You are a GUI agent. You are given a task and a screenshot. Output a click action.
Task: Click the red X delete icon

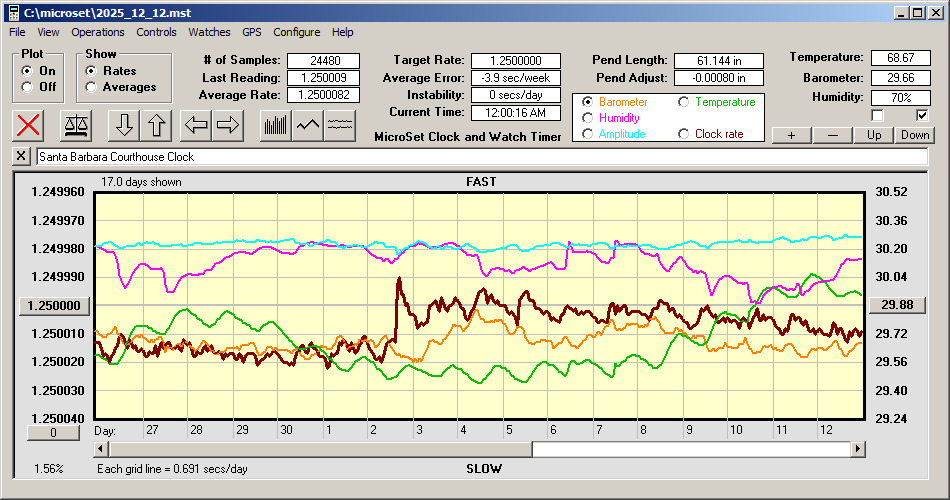point(30,125)
